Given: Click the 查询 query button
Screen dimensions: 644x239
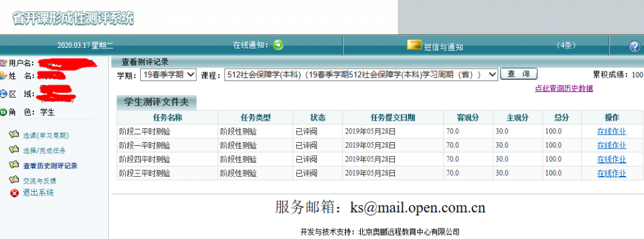Looking at the screenshot, I should tap(519, 74).
